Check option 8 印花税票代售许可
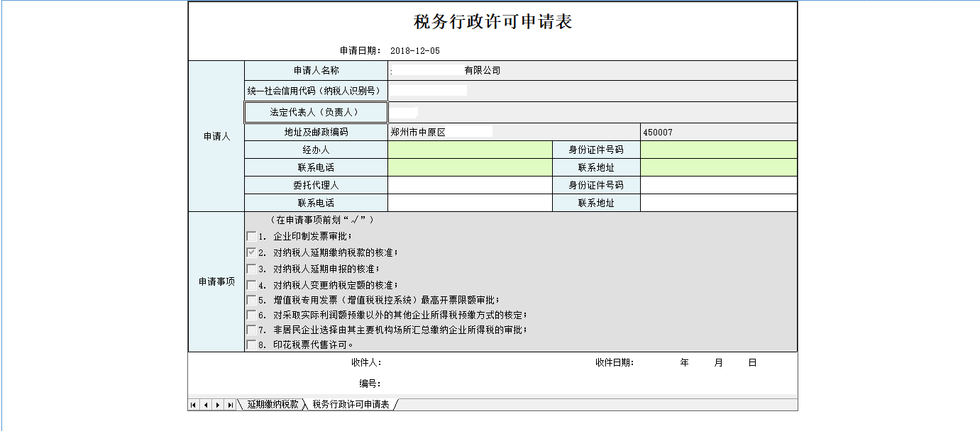This screenshot has height=431, width=980. 251,346
